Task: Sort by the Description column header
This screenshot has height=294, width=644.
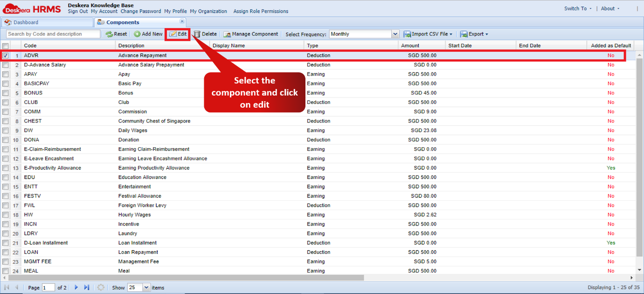Action: tap(163, 46)
